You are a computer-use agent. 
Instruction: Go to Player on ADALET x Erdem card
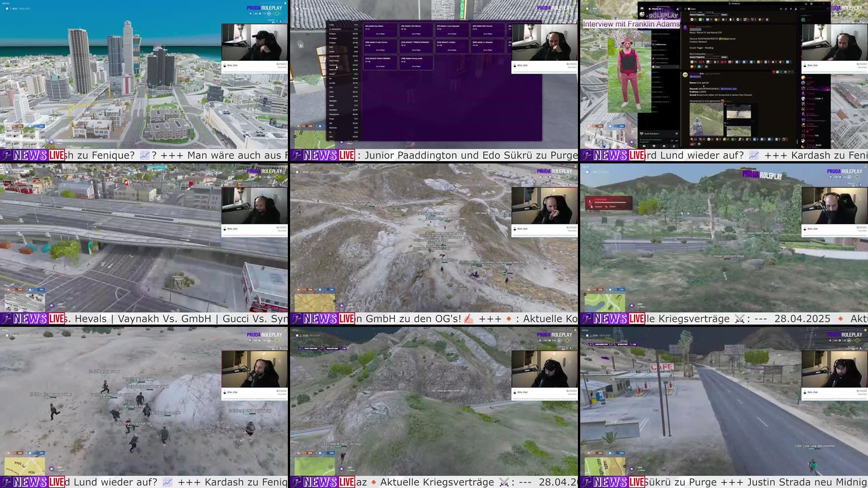point(452,50)
